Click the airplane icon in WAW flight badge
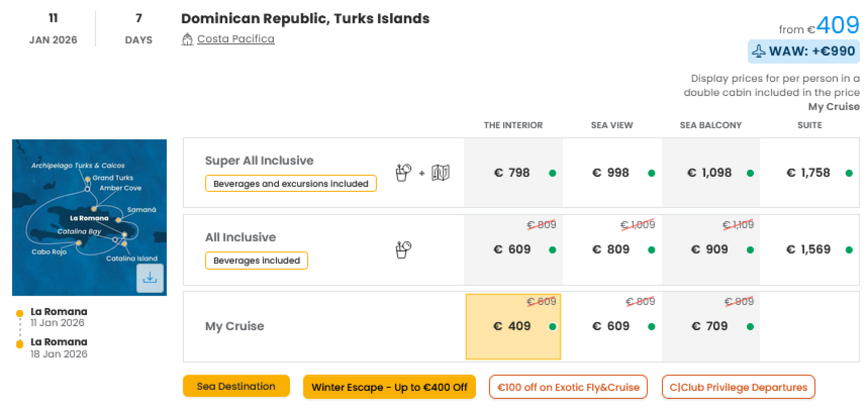The image size is (868, 411). [759, 51]
